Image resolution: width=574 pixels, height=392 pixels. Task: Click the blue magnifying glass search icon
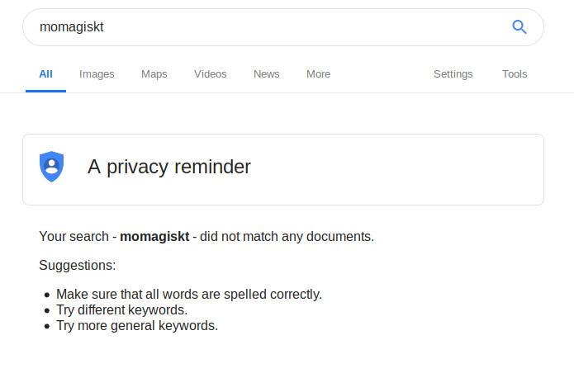(x=519, y=27)
